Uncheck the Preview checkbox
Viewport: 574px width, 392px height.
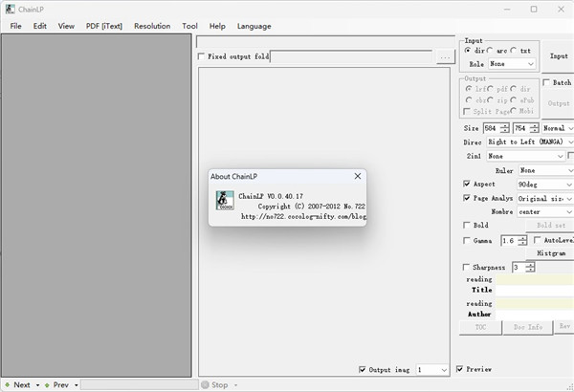[x=460, y=369]
